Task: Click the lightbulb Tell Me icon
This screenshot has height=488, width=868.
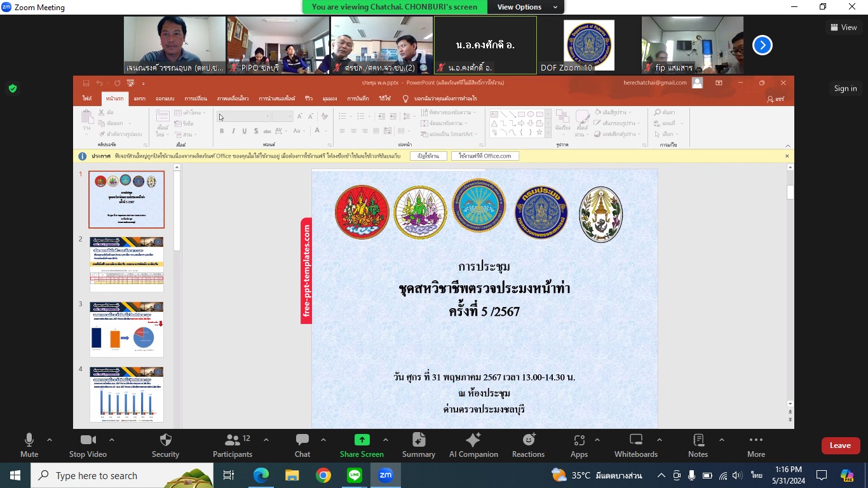Action: pyautogui.click(x=405, y=98)
